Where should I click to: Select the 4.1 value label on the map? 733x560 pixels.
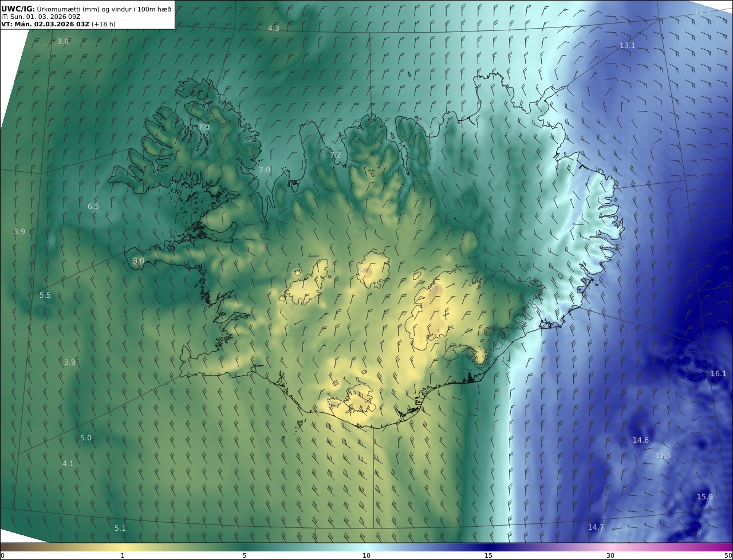click(68, 463)
